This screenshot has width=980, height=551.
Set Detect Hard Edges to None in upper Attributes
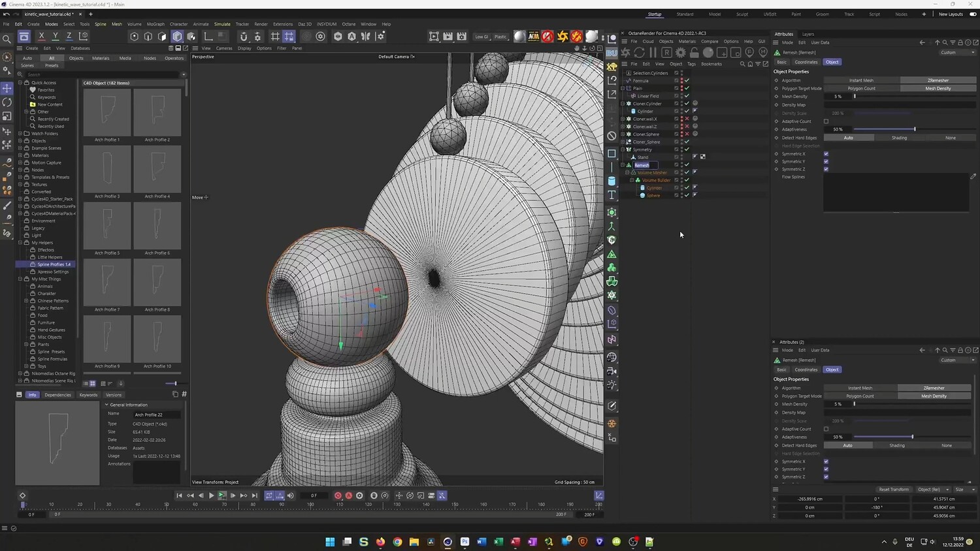tap(951, 138)
